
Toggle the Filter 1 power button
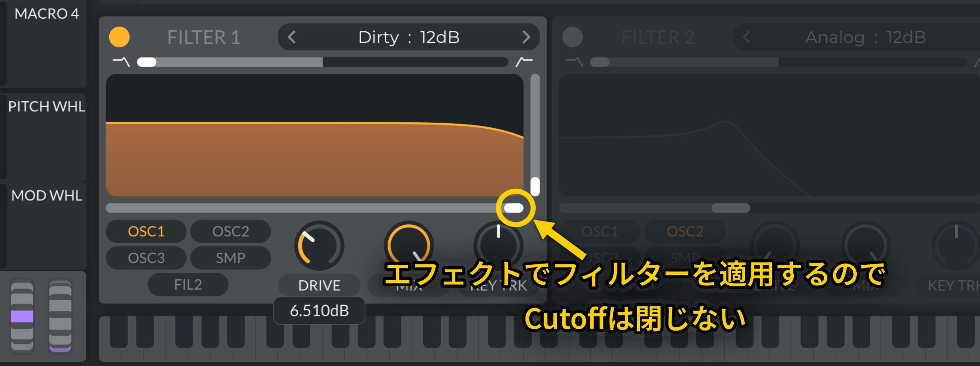(x=119, y=37)
